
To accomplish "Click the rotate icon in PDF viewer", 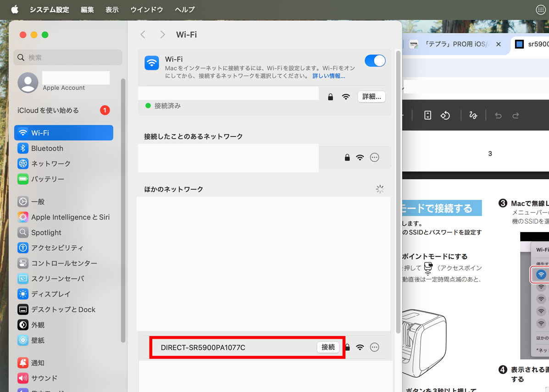I will coord(445,115).
